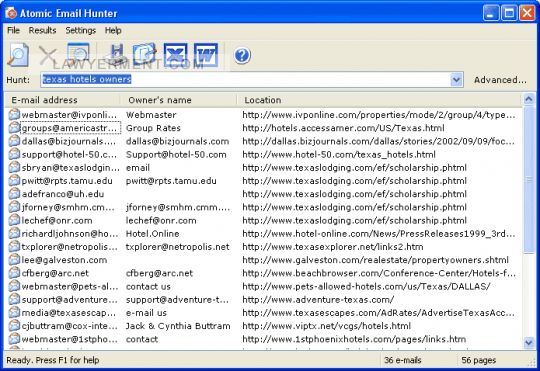Click galveston.com propertyowners.shtml location
This screenshot has height=371, width=540.
click(x=376, y=260)
